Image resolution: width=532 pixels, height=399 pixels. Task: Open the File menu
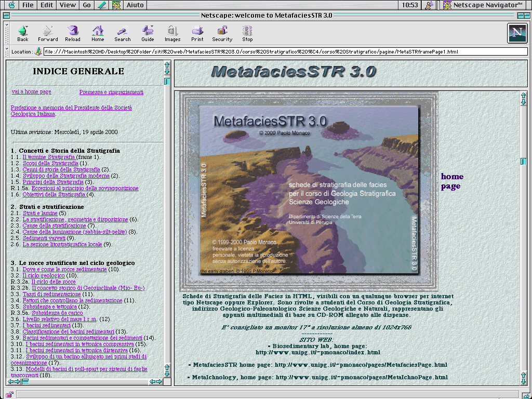28,5
